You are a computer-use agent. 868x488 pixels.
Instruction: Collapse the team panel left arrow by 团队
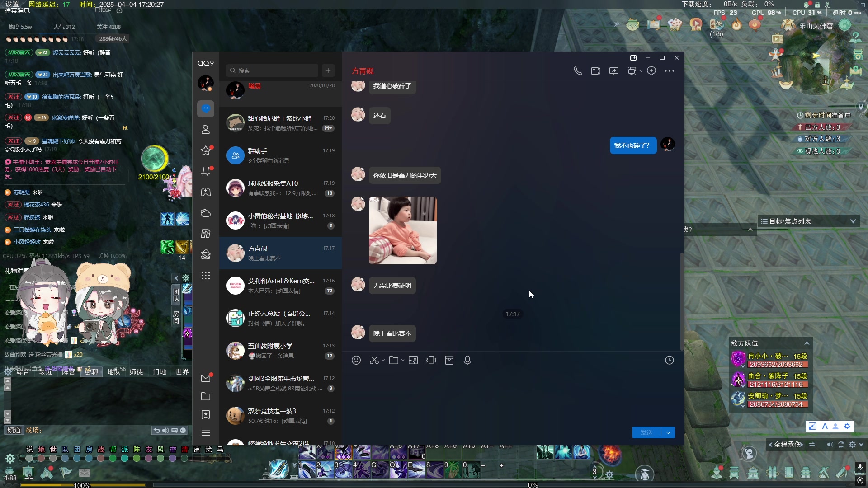[x=176, y=278]
